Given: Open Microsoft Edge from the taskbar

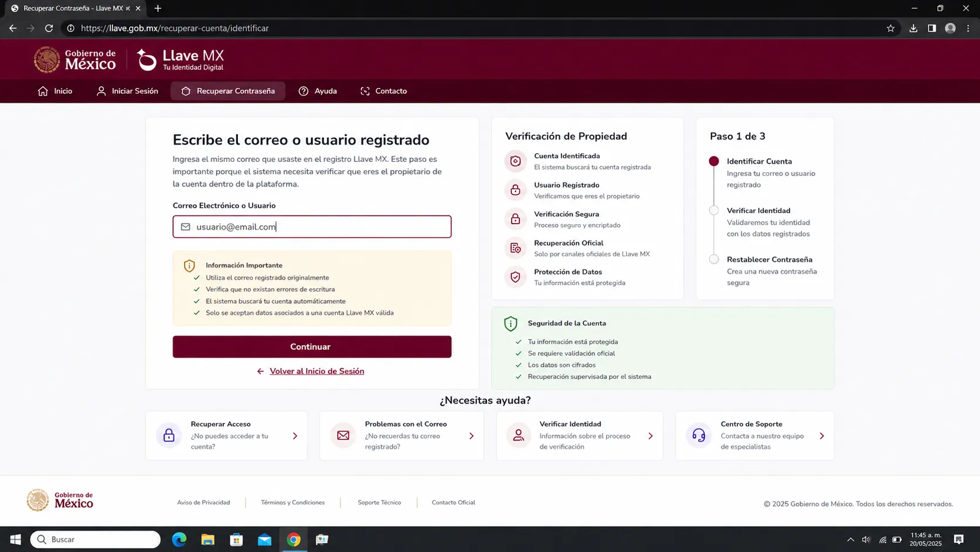Looking at the screenshot, I should (179, 539).
